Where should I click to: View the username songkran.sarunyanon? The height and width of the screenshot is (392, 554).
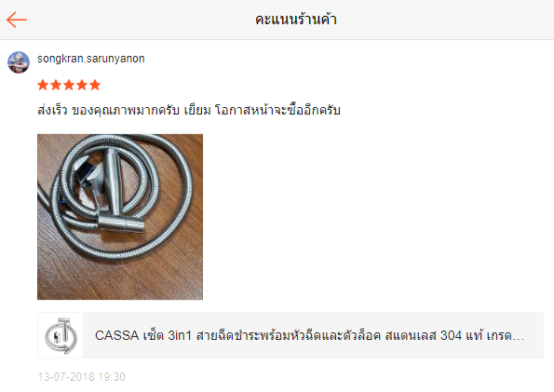(91, 59)
